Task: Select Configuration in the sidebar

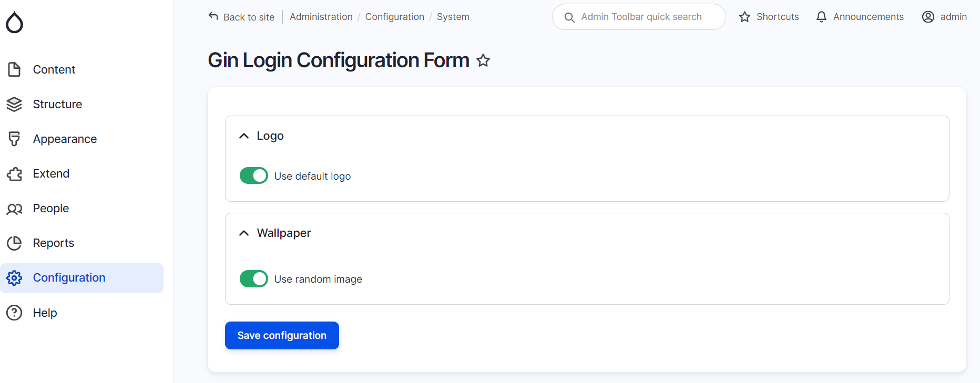Action: (x=69, y=277)
